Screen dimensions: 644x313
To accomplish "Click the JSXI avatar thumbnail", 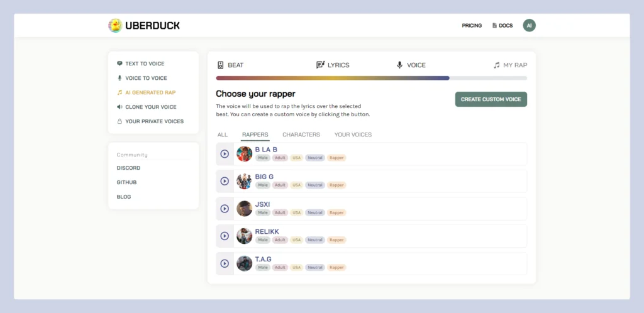I will pos(245,209).
